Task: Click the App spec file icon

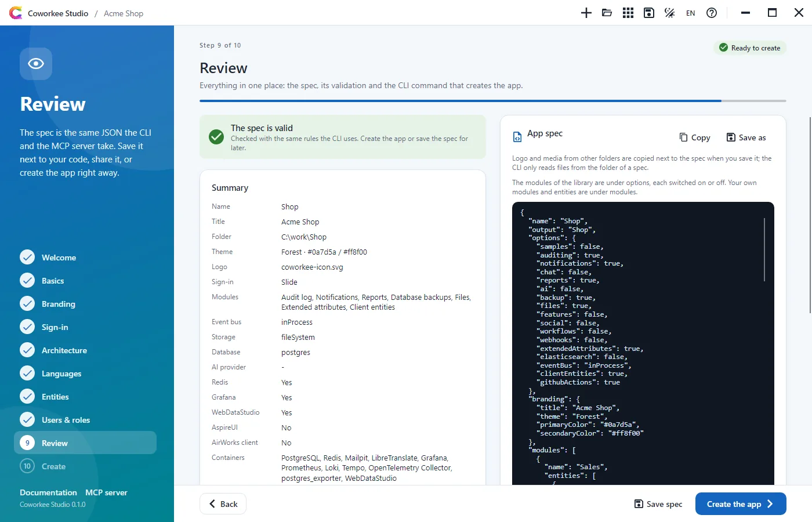Action: coord(517,137)
